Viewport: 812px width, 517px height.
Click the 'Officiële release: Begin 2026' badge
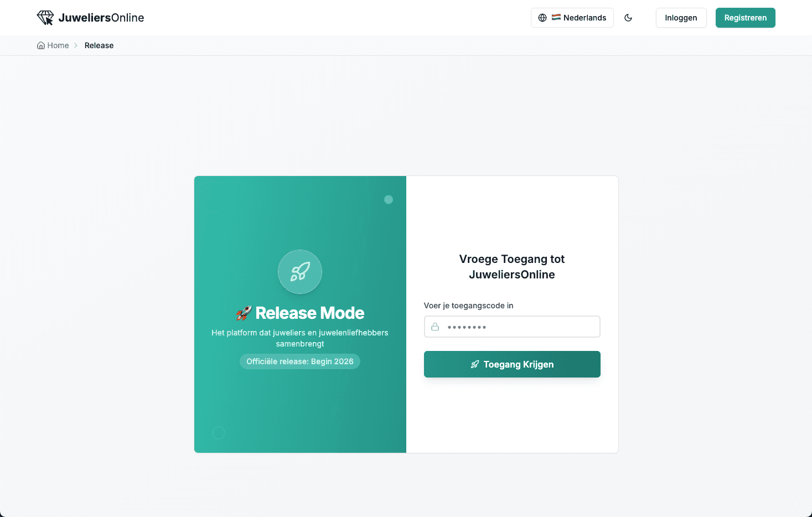pos(300,361)
